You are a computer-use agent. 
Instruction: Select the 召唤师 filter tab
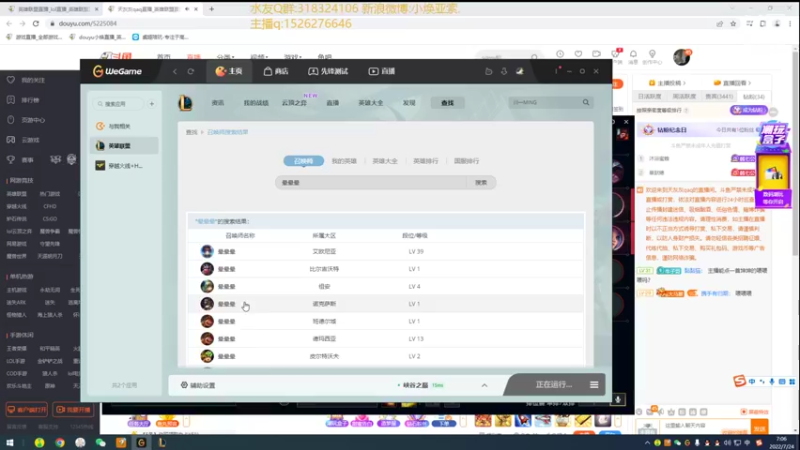[304, 161]
